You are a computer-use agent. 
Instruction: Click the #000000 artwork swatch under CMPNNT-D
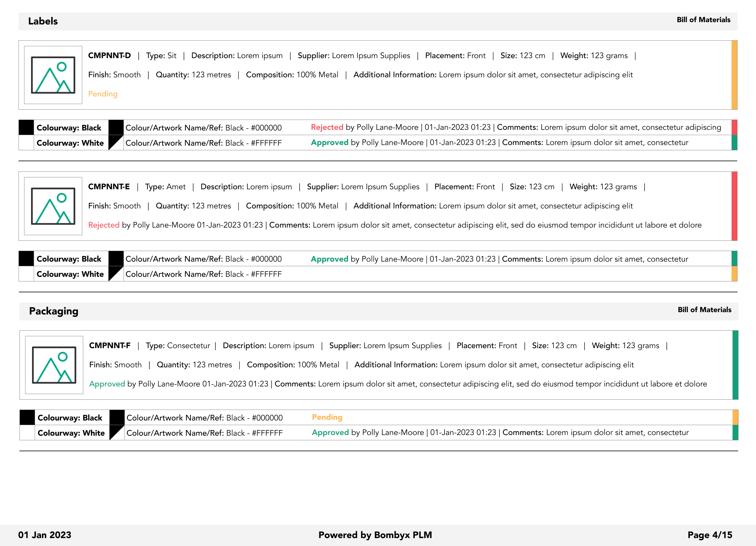coord(116,127)
